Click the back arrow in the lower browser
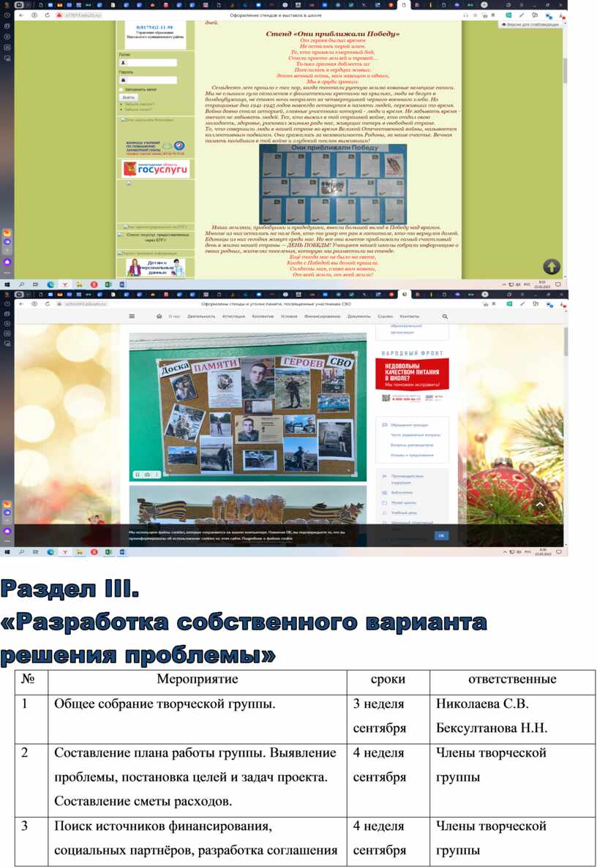Screen dimensions: 597x868 click(20, 303)
